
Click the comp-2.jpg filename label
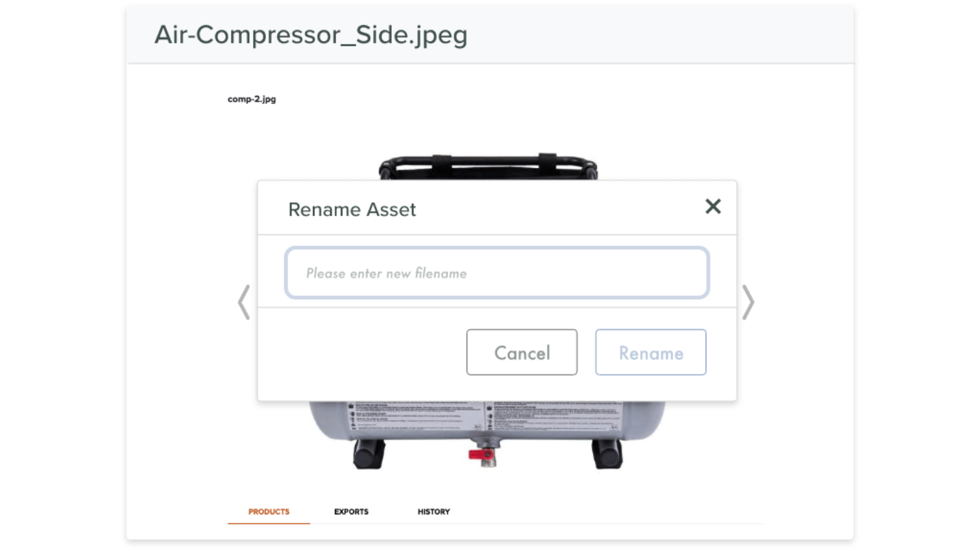(252, 99)
